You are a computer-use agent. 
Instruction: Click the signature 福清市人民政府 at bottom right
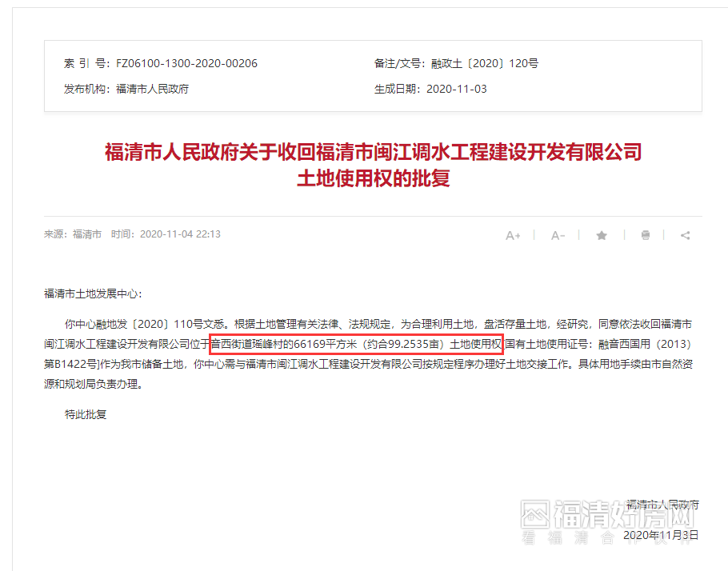pyautogui.click(x=662, y=505)
